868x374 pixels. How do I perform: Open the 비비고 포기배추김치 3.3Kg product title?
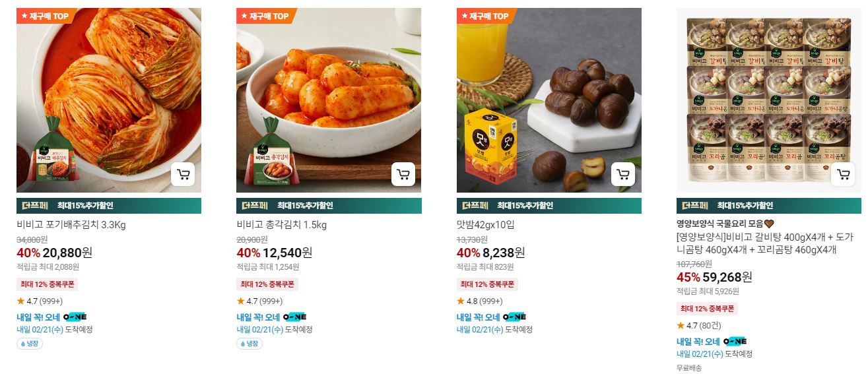pos(71,225)
